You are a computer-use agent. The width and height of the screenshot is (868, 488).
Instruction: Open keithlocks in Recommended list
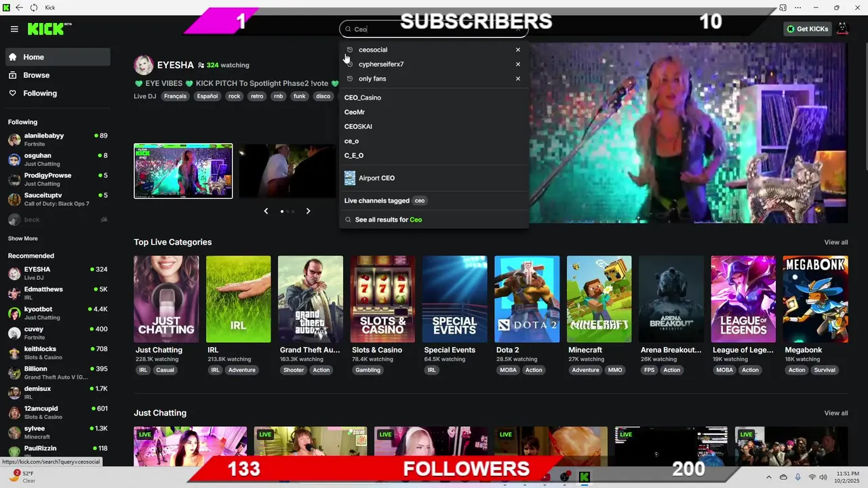[x=58, y=353]
